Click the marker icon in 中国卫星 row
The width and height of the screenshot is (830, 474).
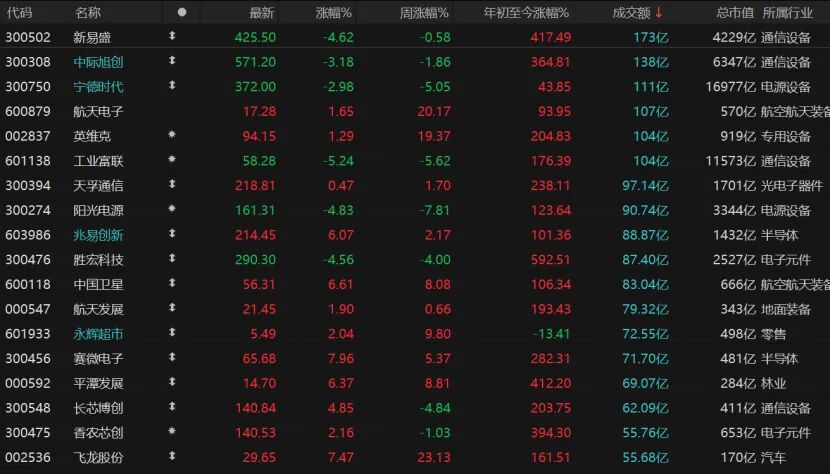172,283
